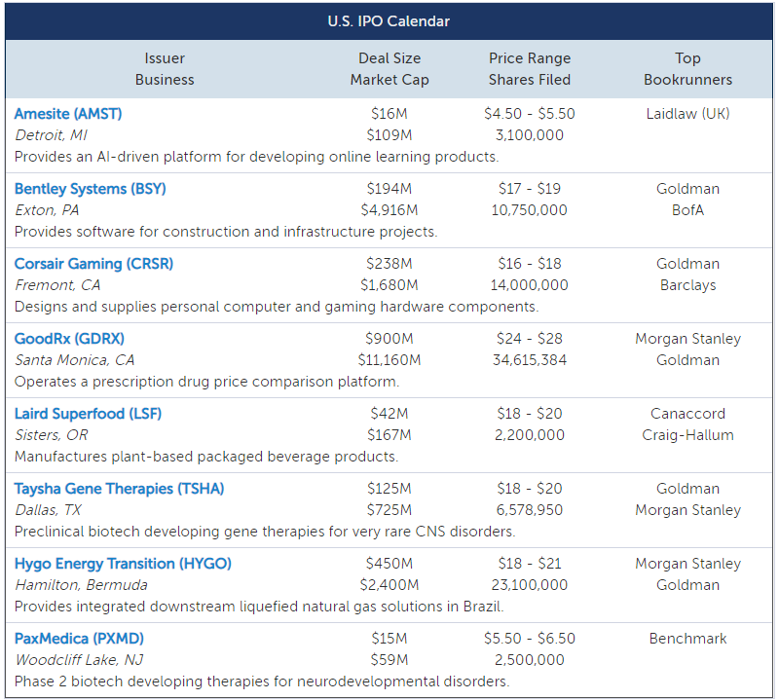Select the gaming hardware components description
The image size is (779, 700).
tap(277, 307)
